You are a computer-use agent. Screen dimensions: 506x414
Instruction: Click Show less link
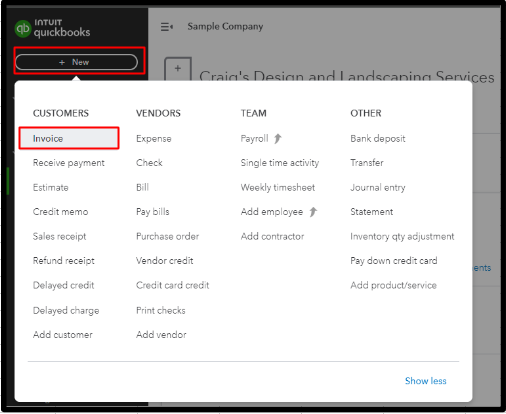(426, 381)
